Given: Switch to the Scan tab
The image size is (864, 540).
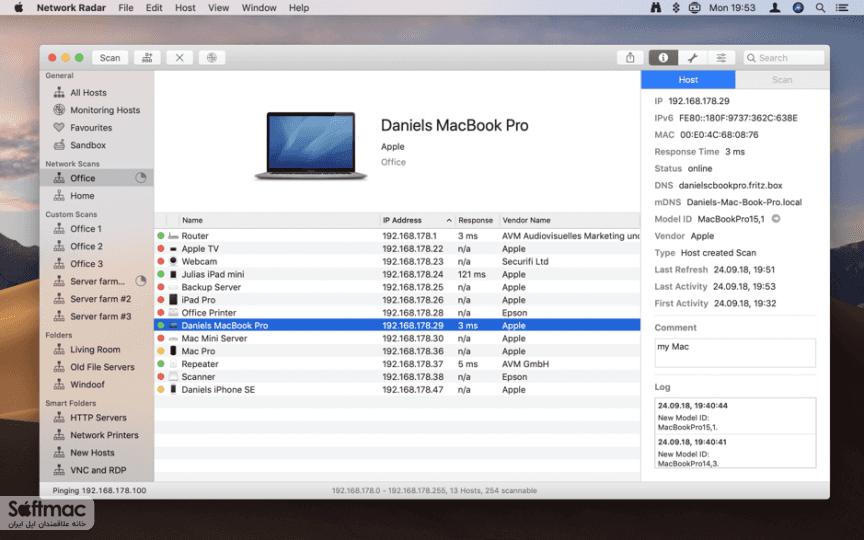Looking at the screenshot, I should (x=782, y=80).
